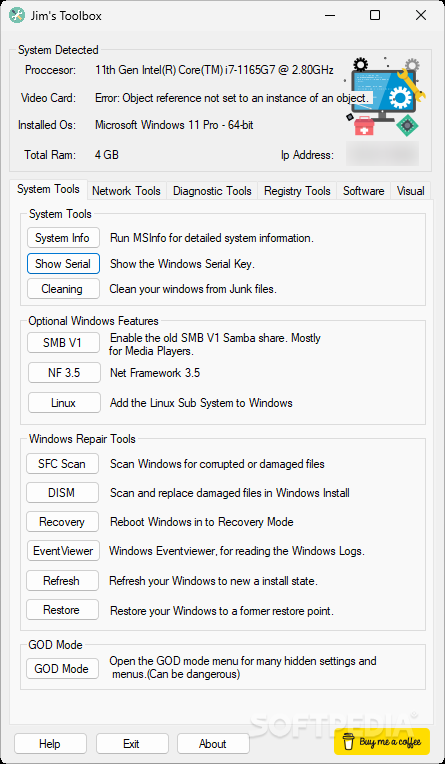Click 'Clean your windows from Junk files.' description

point(193,289)
